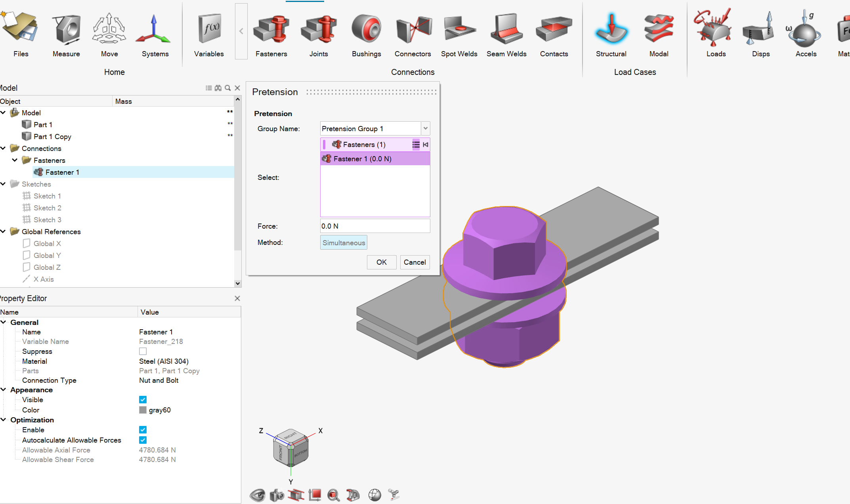Open the Modal load case tool
850x504 pixels.
pyautogui.click(x=659, y=28)
